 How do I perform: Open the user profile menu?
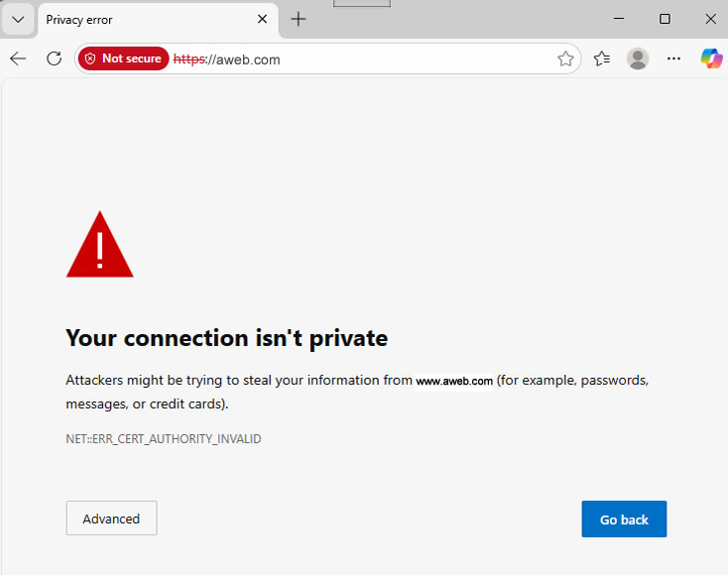(638, 58)
